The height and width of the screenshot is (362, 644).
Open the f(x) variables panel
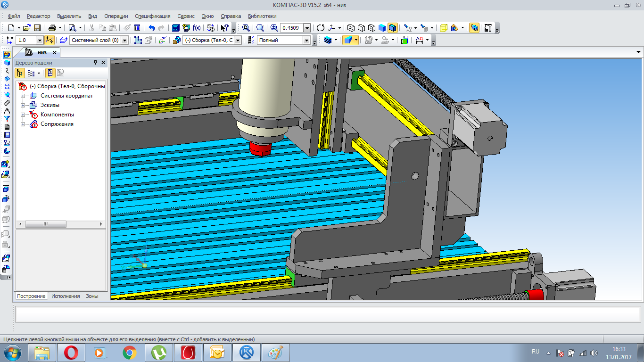pos(197,28)
